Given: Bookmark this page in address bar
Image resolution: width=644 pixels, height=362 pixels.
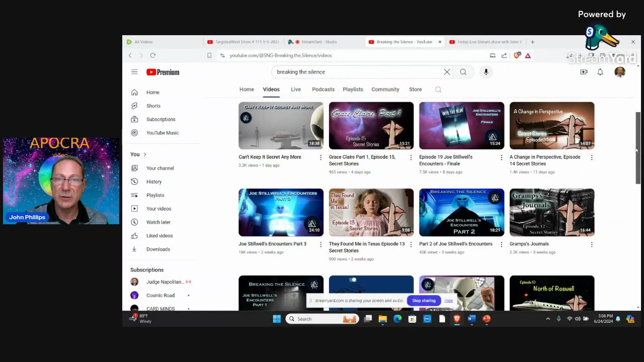Looking at the screenshot, I should tap(209, 55).
